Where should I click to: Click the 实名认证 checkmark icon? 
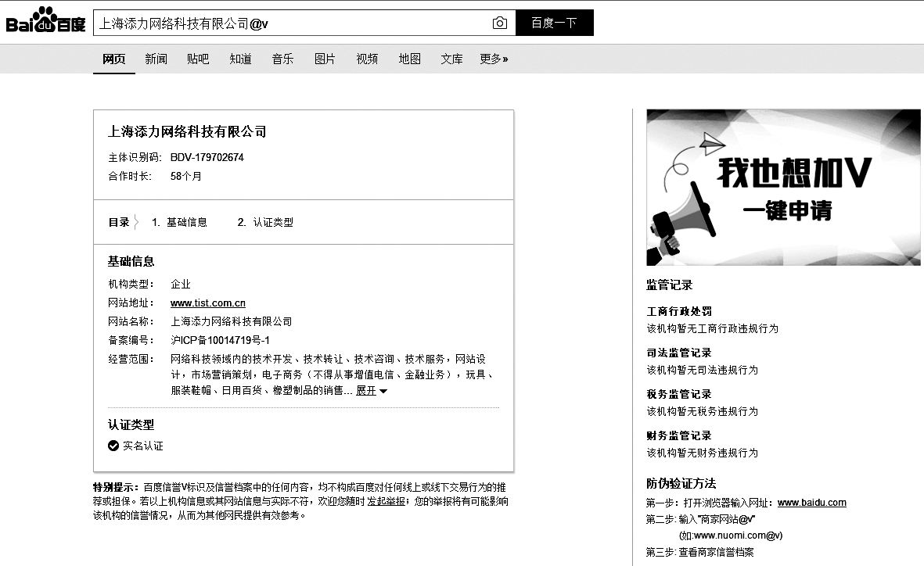(113, 446)
